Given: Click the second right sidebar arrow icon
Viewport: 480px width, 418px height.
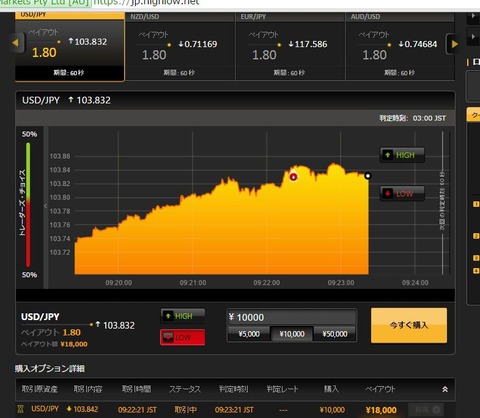Looking at the screenshot, I should pos(473,36).
